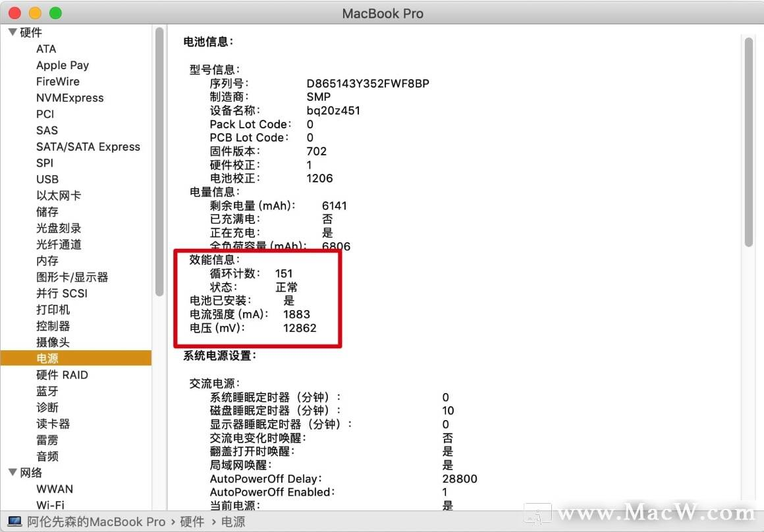Select 光盘刻录 in the sidebar
Screen dimensions: 764x532
pos(59,228)
